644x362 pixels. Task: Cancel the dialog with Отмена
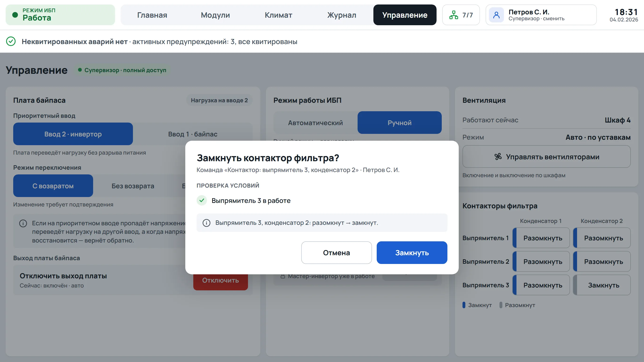point(336,252)
